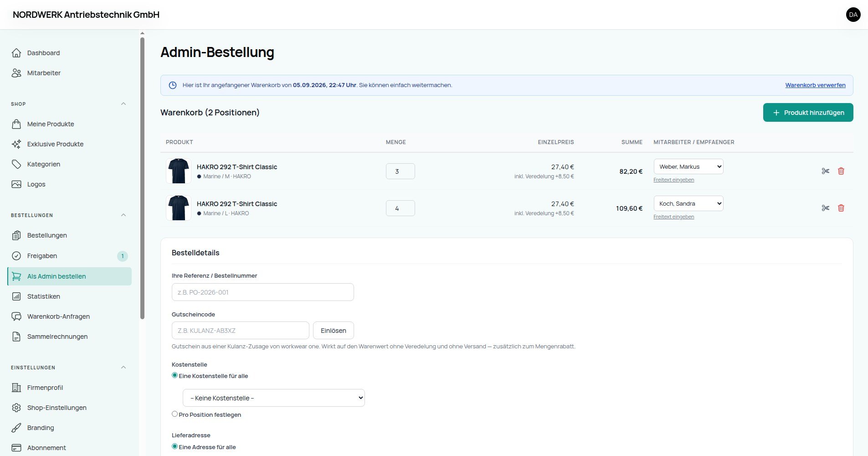Click Produkt hinzufügen button
868x456 pixels.
pos(808,113)
